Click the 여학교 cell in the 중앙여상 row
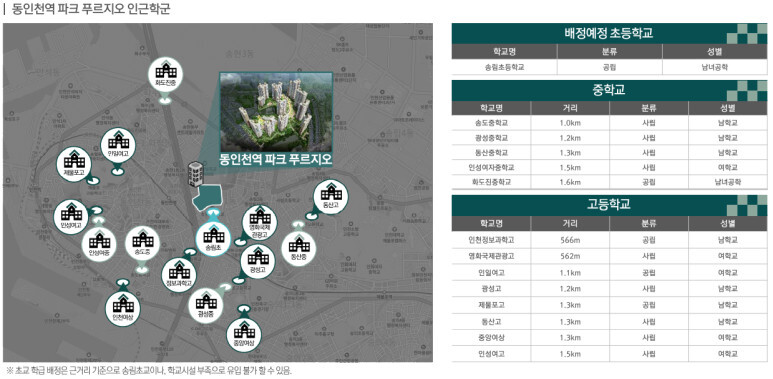The image size is (773, 379). (728, 338)
